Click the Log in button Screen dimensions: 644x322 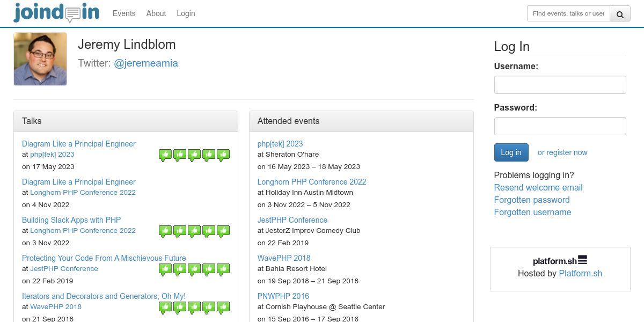[511, 152]
